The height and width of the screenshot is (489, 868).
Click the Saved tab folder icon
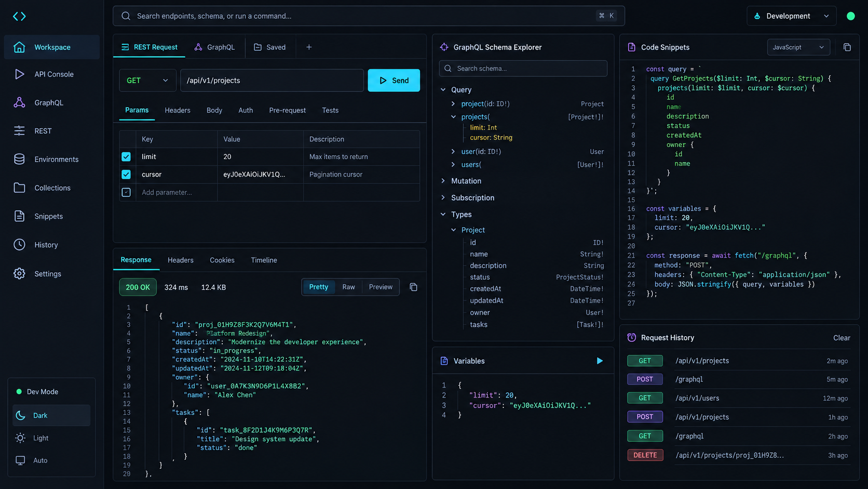(x=257, y=47)
